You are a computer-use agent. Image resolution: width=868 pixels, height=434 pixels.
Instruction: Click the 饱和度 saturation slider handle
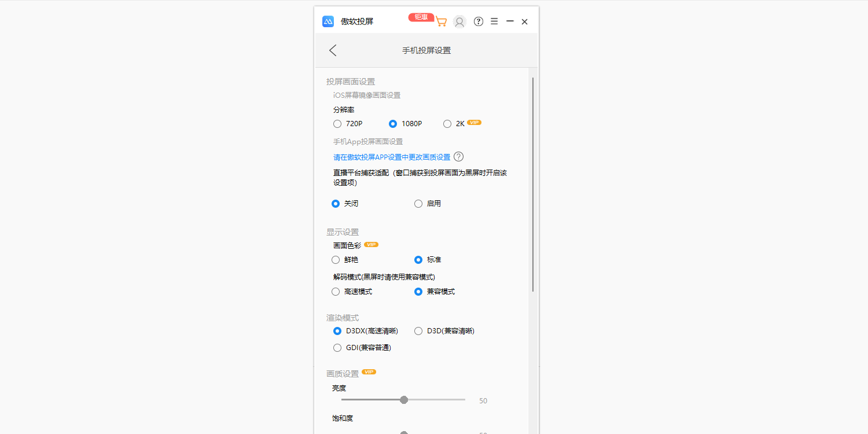[404, 432]
